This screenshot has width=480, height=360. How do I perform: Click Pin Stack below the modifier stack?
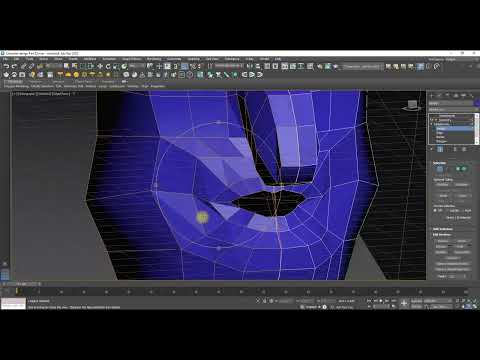pos(432,149)
